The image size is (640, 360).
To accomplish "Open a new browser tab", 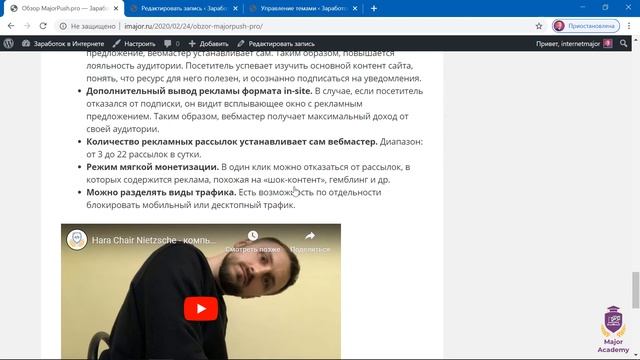I will coord(374,8).
